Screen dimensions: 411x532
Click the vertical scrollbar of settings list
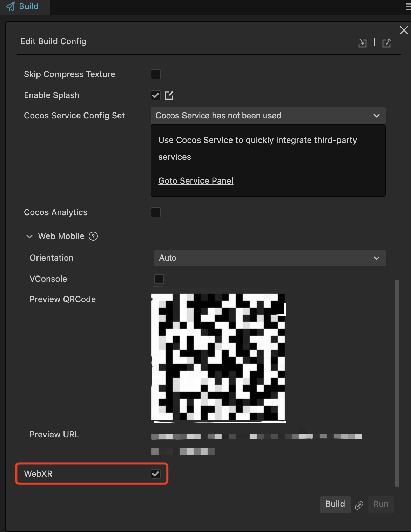tap(397, 383)
